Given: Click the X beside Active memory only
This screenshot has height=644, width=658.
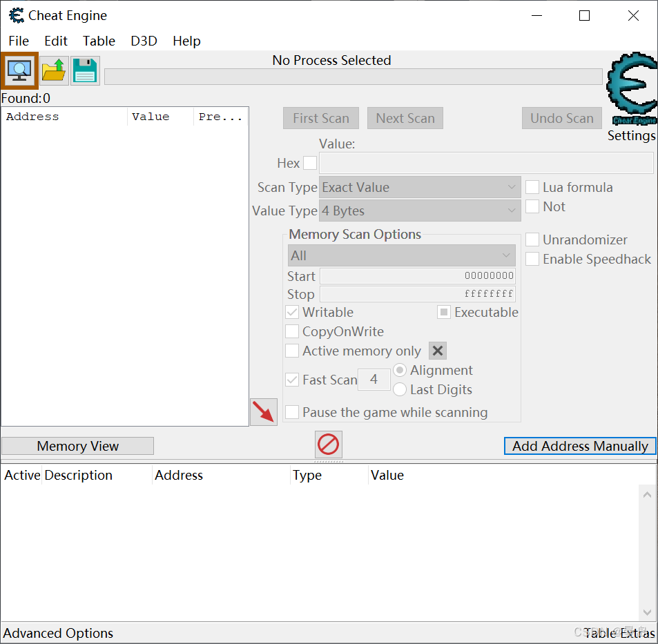Looking at the screenshot, I should click(438, 351).
